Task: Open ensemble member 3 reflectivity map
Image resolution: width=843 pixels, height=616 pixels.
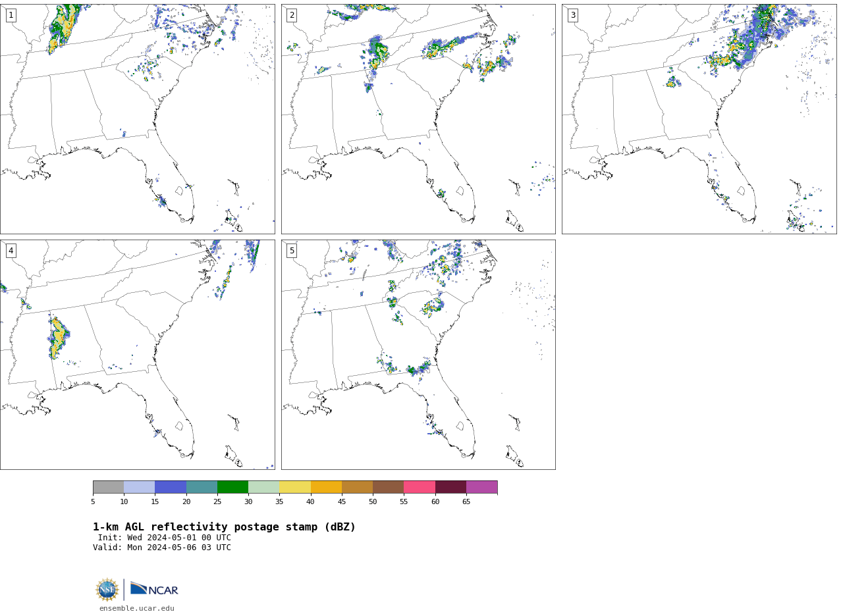Action: (x=699, y=119)
